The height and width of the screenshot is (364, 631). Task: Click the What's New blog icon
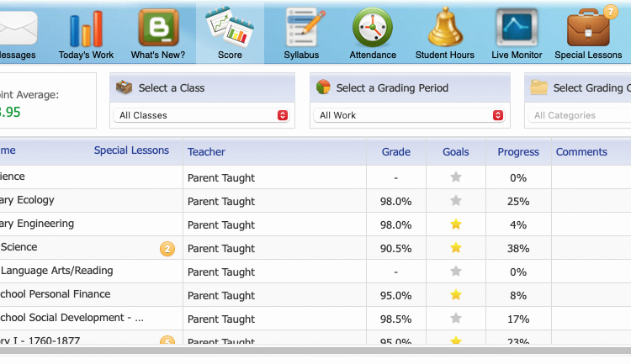pyautogui.click(x=158, y=29)
